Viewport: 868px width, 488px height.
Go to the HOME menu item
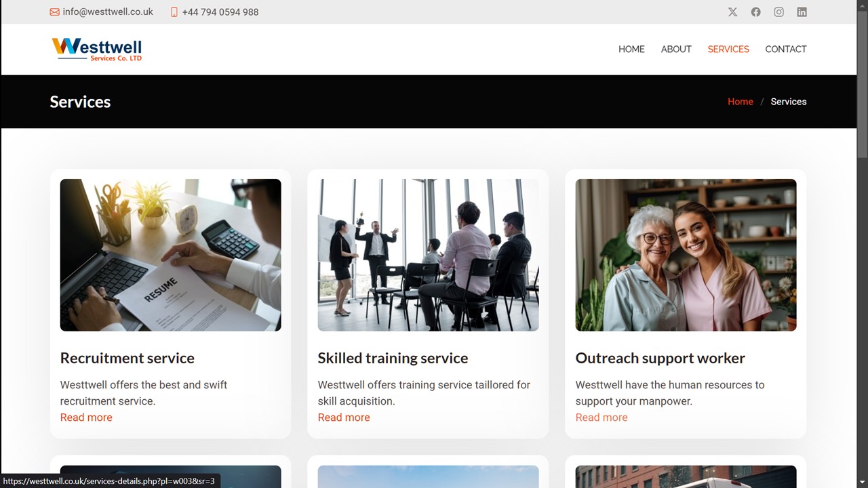(x=631, y=49)
